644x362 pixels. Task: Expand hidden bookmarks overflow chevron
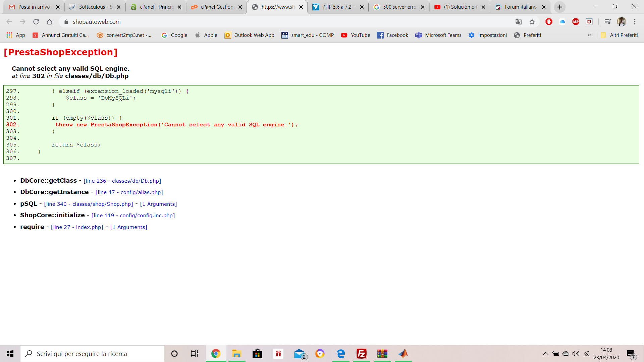(x=589, y=35)
